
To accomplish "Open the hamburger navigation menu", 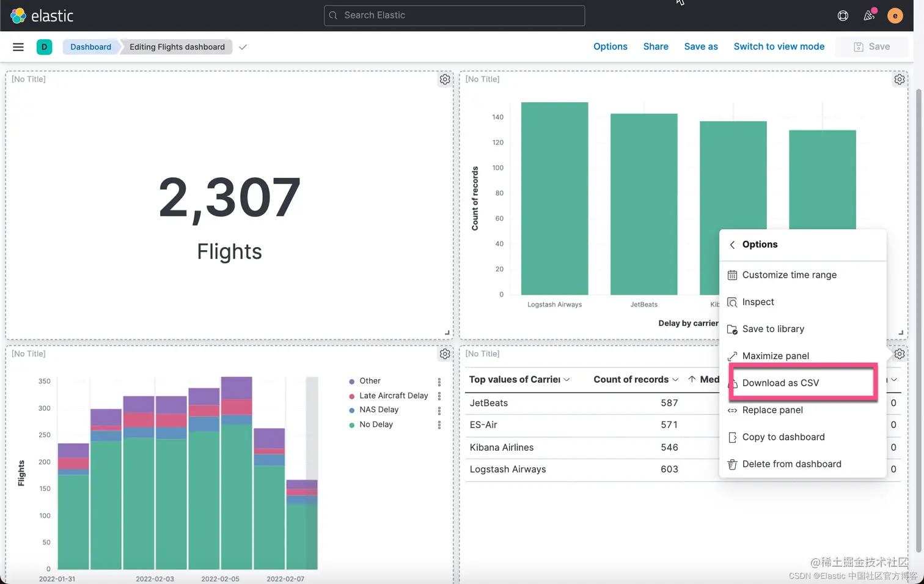I will pyautogui.click(x=18, y=47).
